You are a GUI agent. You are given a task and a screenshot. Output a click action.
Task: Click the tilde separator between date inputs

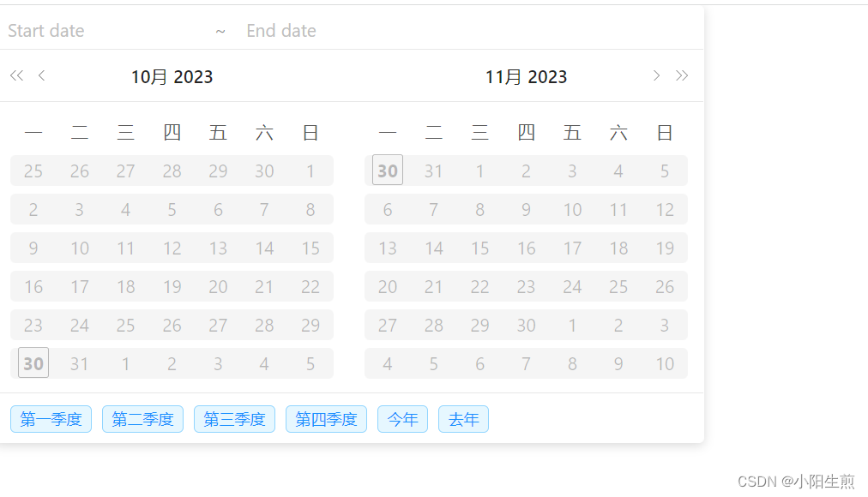click(x=220, y=31)
